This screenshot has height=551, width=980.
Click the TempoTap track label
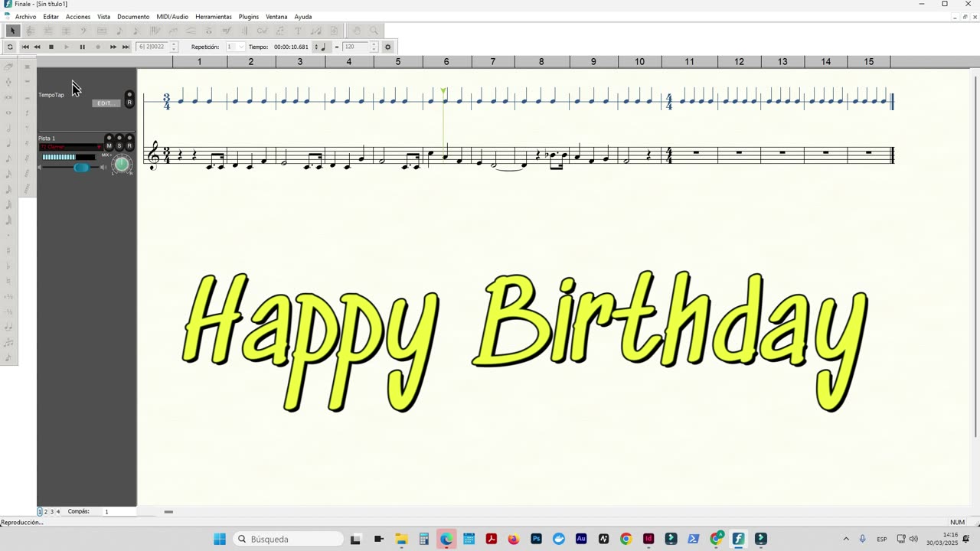[x=51, y=95]
